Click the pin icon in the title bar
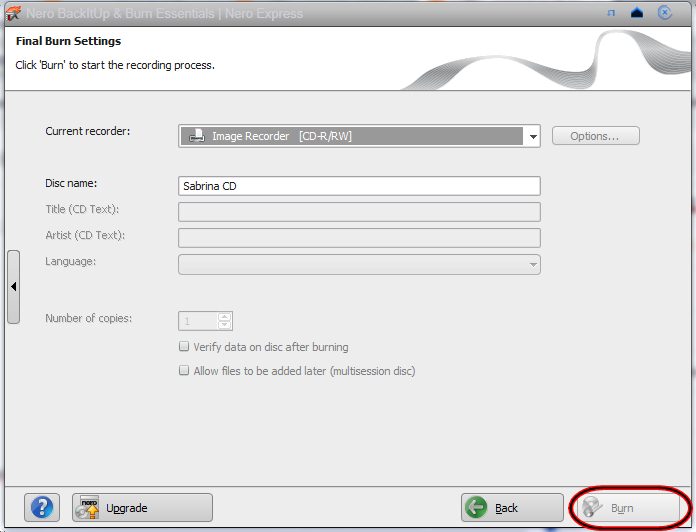The width and height of the screenshot is (696, 532). pyautogui.click(x=611, y=13)
